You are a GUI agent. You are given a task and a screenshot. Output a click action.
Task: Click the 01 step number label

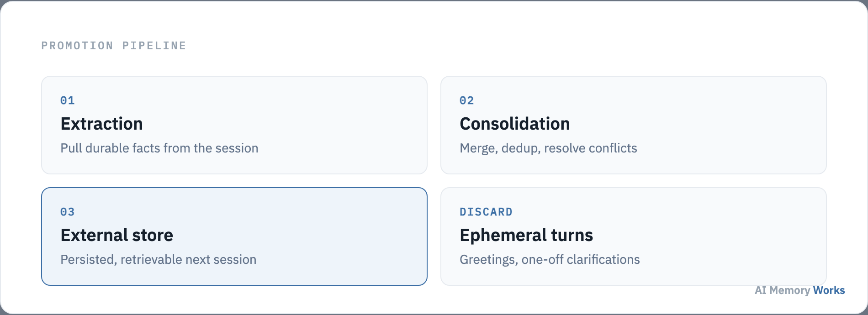(x=68, y=100)
